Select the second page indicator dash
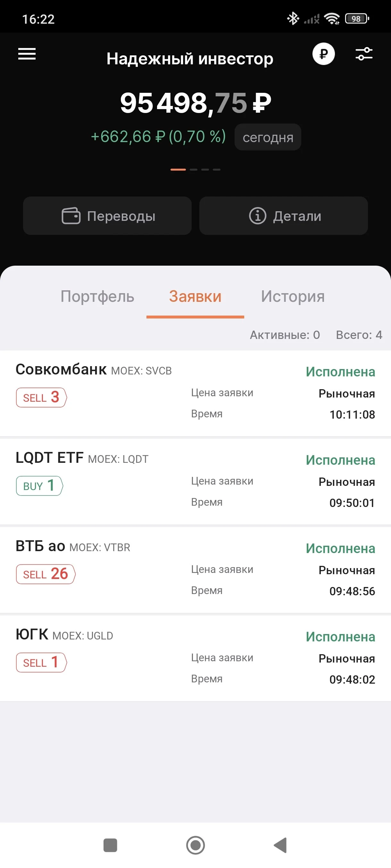Screen dimensions: 391x868 tap(194, 170)
